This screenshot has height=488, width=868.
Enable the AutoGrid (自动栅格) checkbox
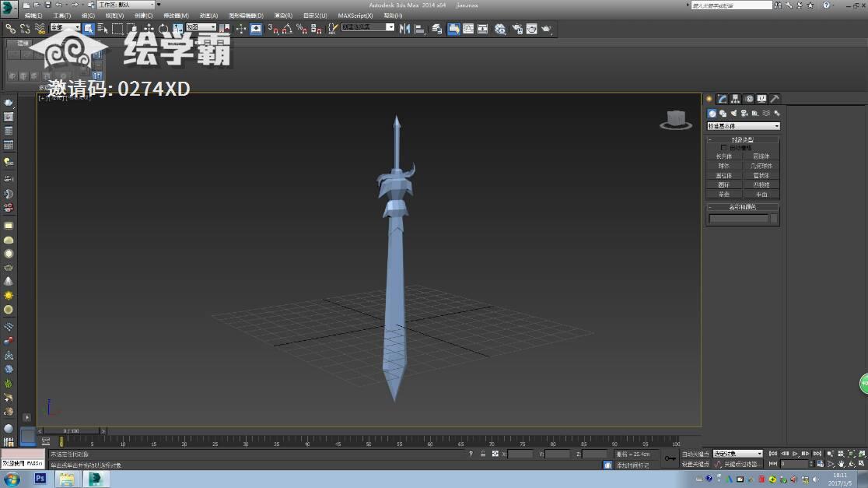pyautogui.click(x=725, y=147)
